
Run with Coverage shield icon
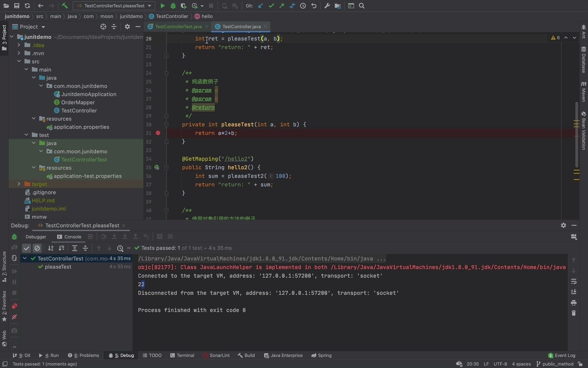pyautogui.click(x=184, y=6)
